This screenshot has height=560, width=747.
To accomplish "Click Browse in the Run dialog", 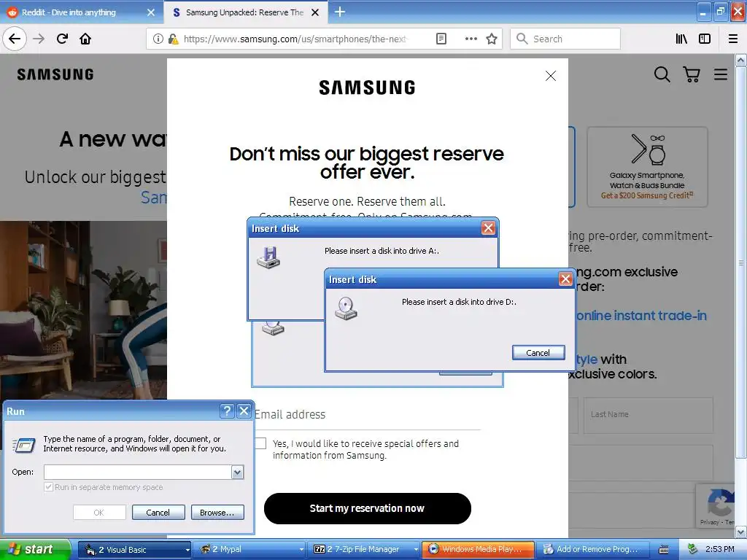I will pos(217,513).
